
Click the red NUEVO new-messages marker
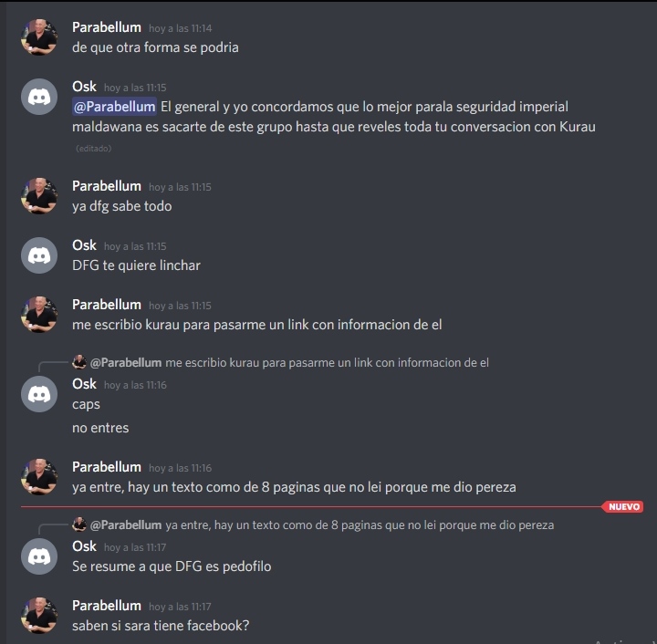point(623,506)
